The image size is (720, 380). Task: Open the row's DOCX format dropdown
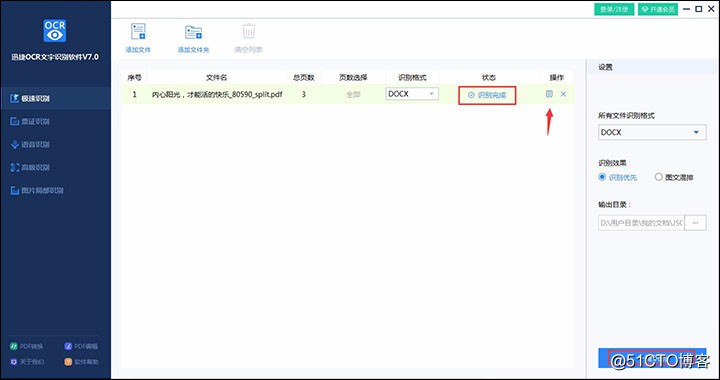pos(412,94)
